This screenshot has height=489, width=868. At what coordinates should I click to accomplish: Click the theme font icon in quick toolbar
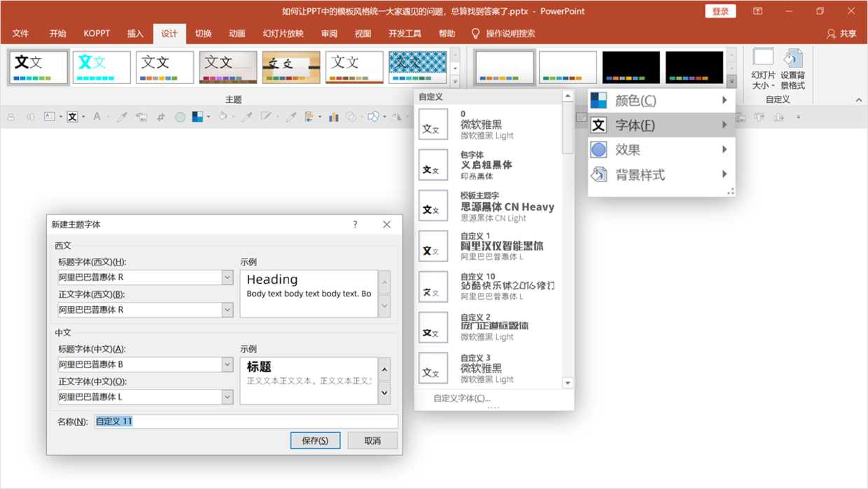[x=72, y=117]
